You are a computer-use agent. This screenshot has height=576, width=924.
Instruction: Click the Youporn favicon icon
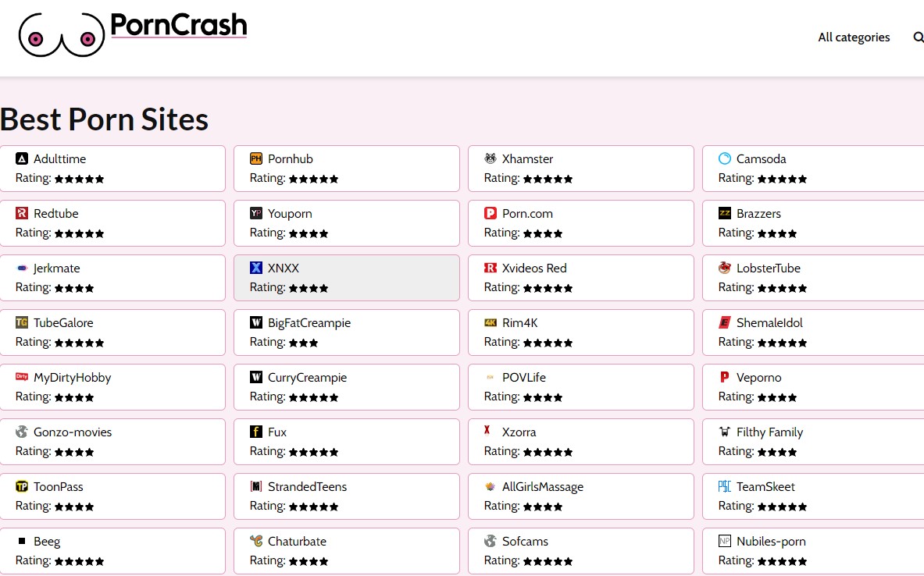click(255, 213)
